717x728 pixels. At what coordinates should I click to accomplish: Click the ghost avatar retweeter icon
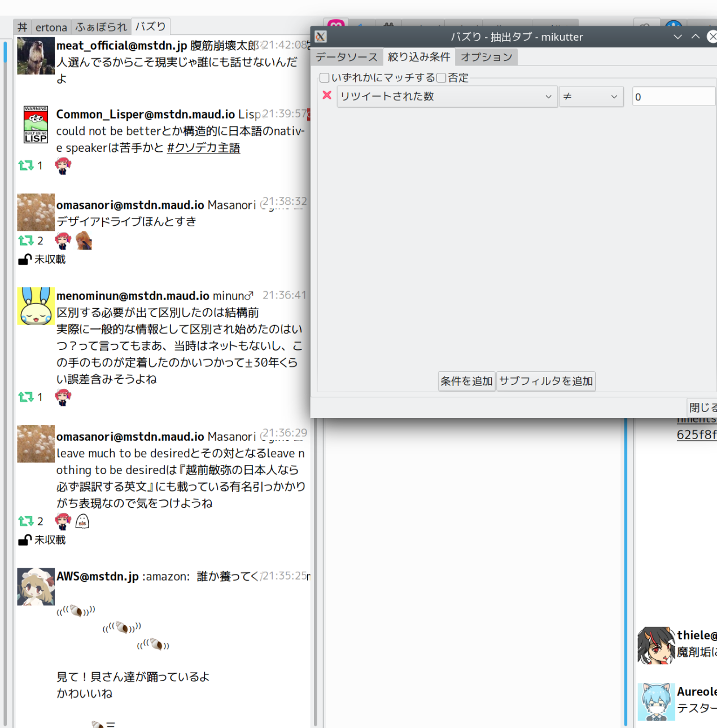(x=82, y=521)
